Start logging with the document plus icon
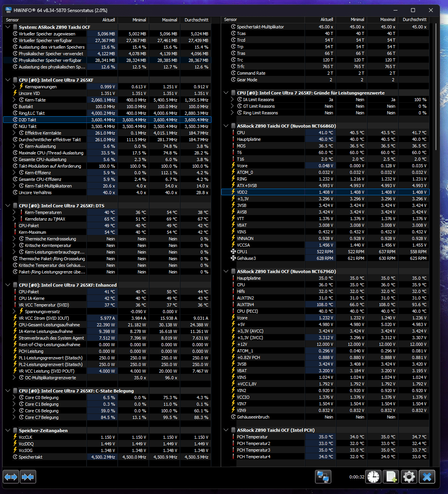 coord(391,476)
